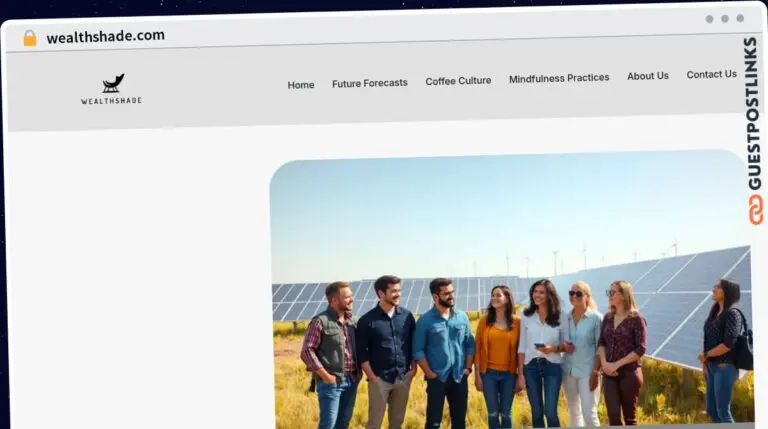Go to the Future Forecasts page
Screen dimensions: 768x429
pos(370,83)
